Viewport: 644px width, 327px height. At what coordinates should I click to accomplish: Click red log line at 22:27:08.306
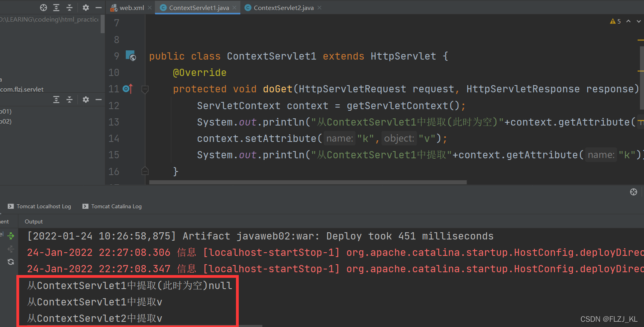[x=335, y=252]
